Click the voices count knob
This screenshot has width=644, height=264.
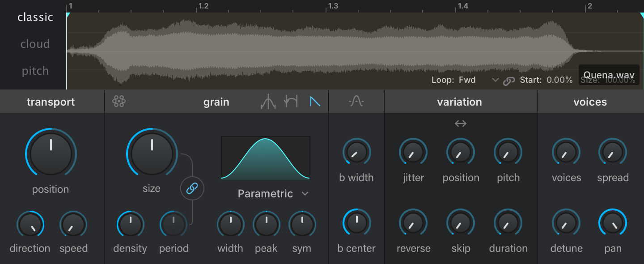566,152
